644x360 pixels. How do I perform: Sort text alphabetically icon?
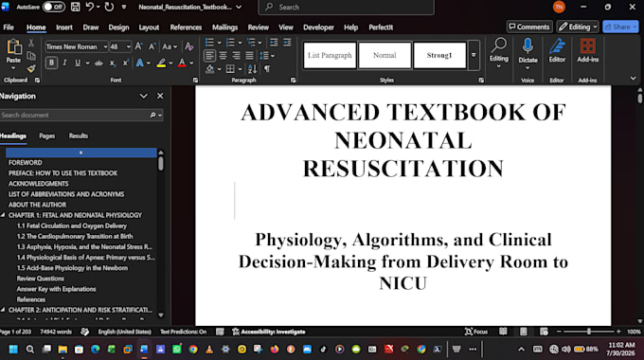tap(252, 68)
